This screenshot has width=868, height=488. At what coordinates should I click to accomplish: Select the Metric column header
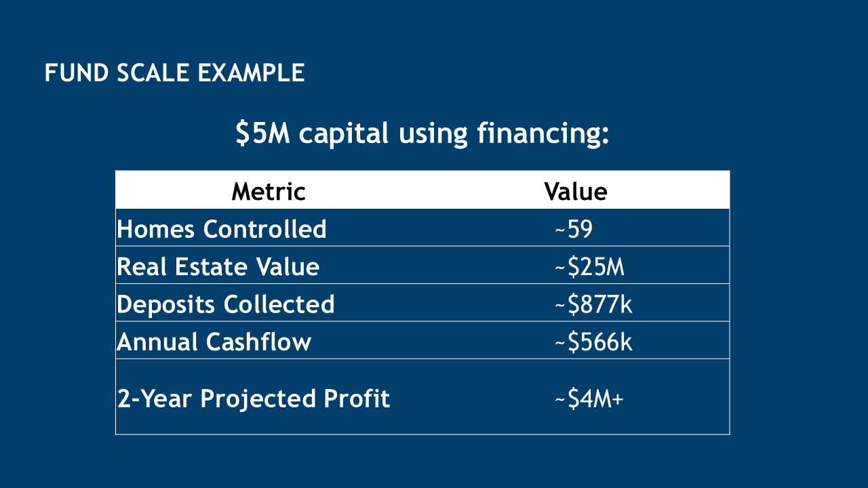(269, 192)
